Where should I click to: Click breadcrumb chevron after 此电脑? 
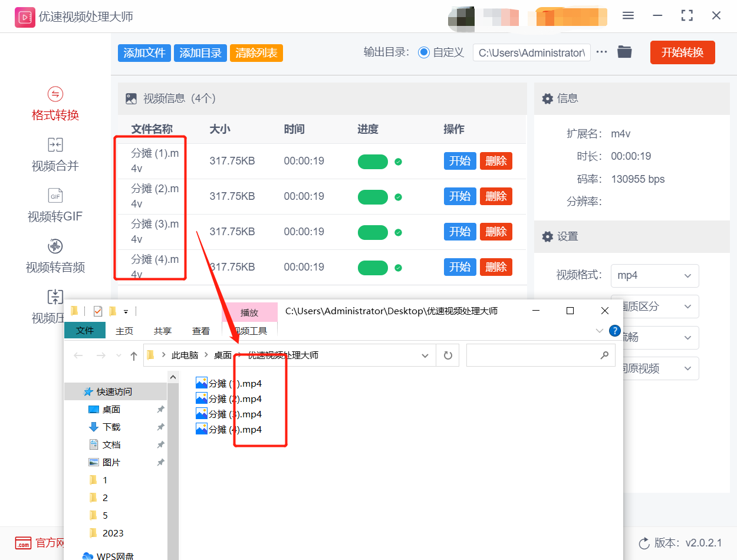(206, 355)
